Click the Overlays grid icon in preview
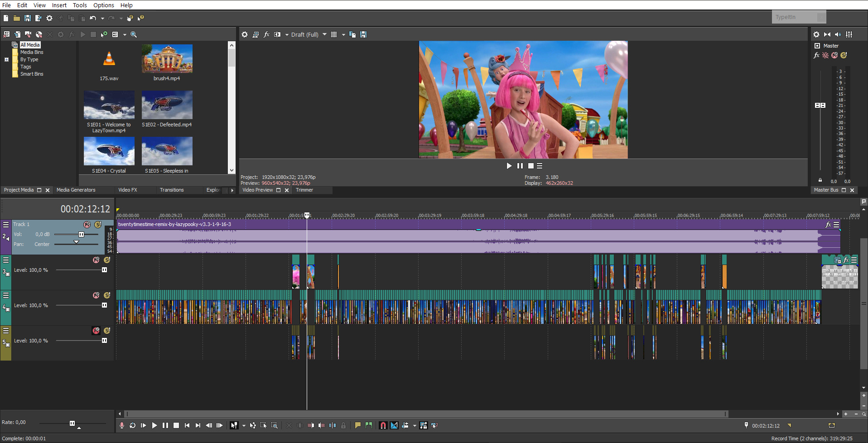This screenshot has width=868, height=443. [x=334, y=34]
